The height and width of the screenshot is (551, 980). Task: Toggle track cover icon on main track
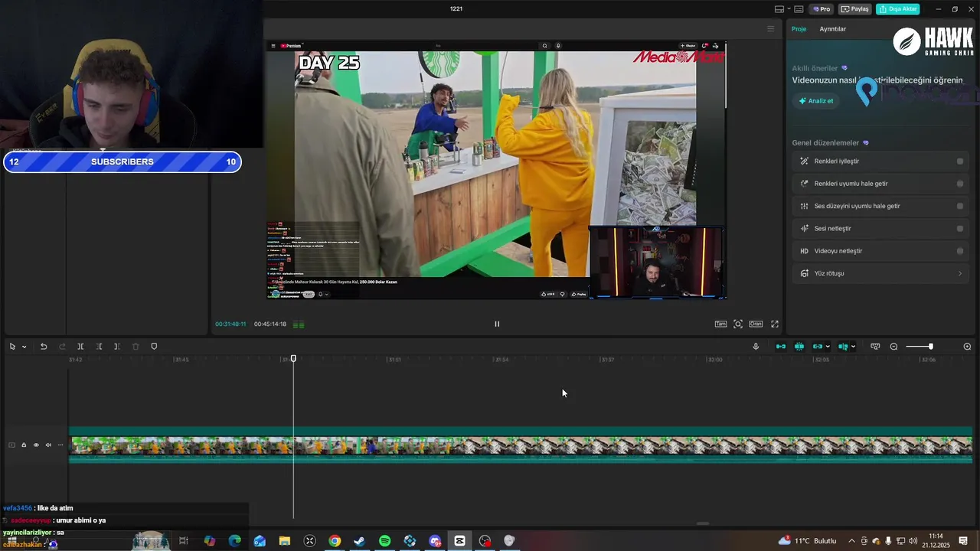(x=11, y=445)
